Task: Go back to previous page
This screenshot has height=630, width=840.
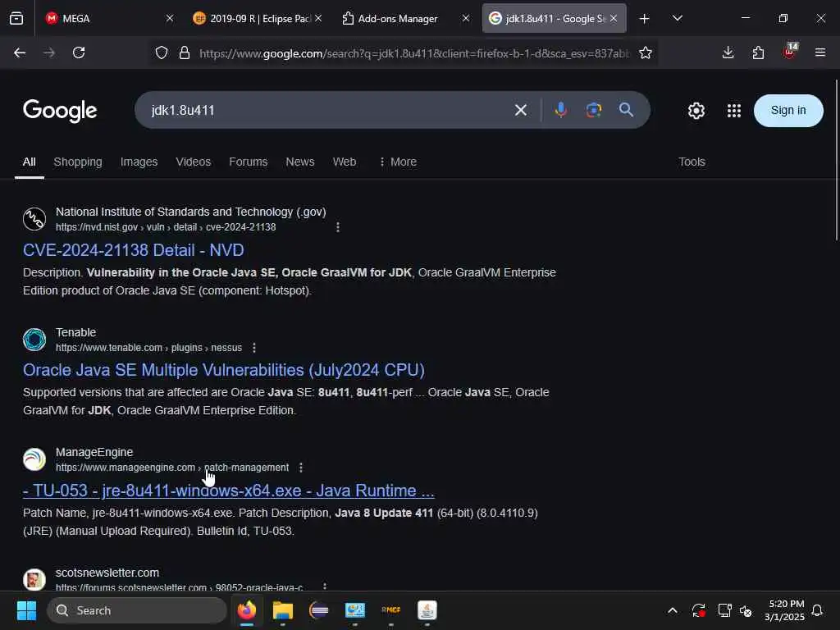Action: [20, 52]
